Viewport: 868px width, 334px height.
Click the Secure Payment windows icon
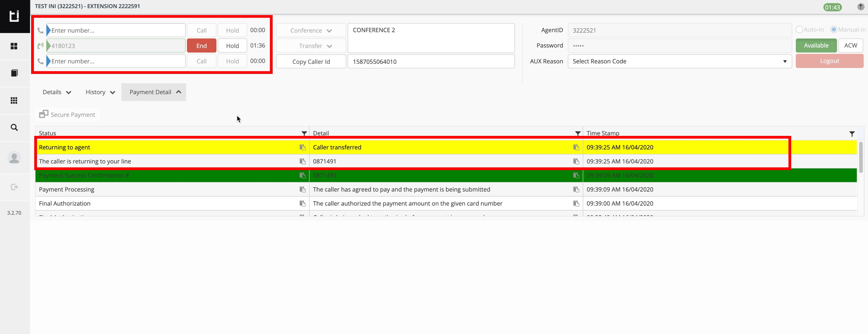pyautogui.click(x=44, y=114)
